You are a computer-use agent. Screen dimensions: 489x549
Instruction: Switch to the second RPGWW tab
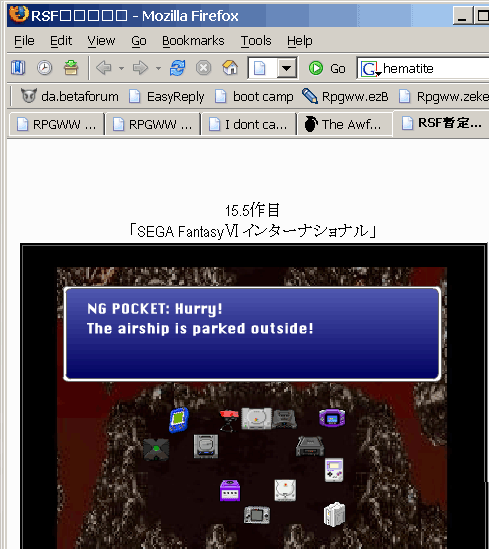click(153, 124)
